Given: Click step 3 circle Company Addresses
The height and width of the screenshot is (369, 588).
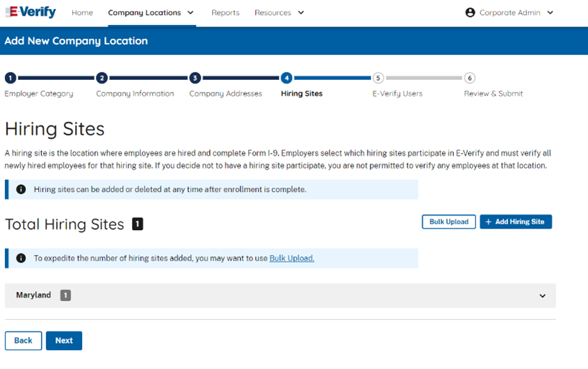Looking at the screenshot, I should (195, 78).
